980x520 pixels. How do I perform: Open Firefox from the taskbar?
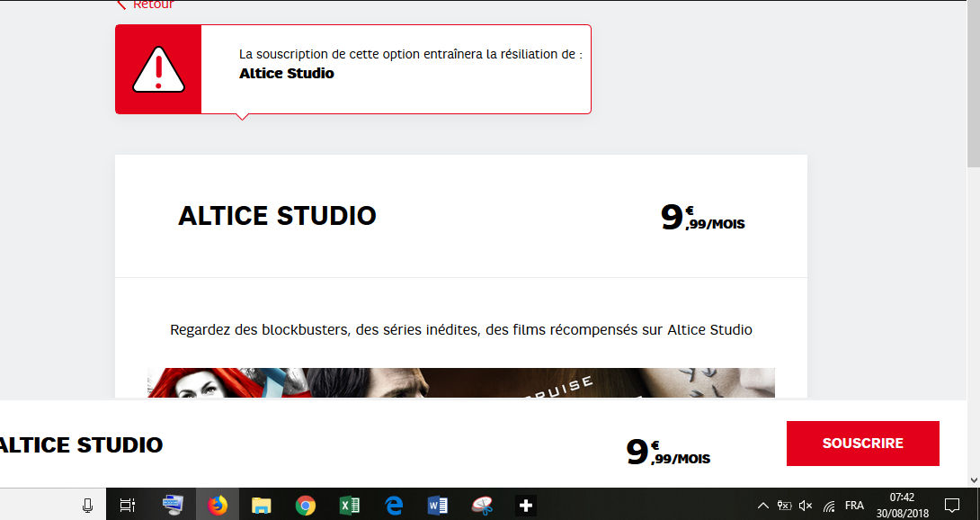tap(217, 505)
